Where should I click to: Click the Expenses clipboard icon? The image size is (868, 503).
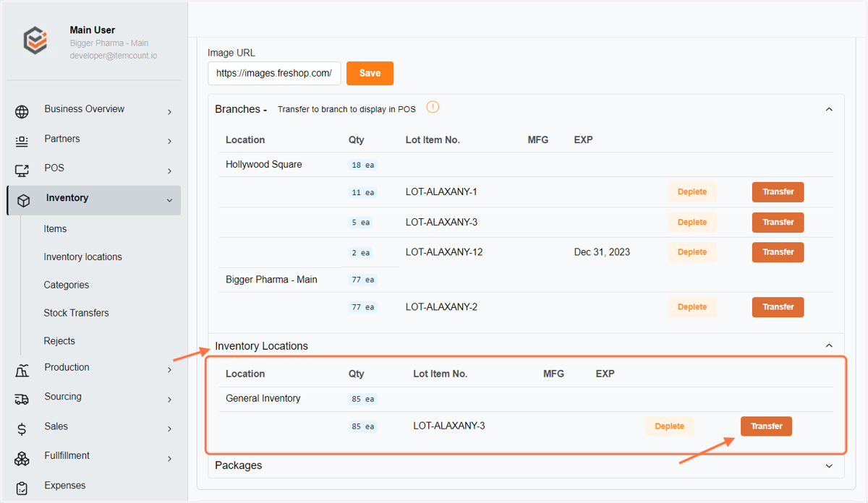click(x=22, y=488)
